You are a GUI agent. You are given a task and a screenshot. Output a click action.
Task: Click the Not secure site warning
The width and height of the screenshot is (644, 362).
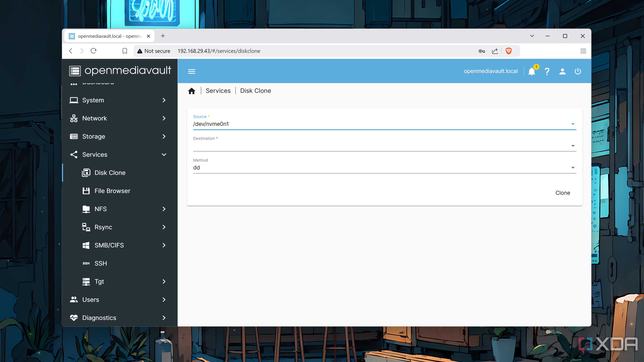153,51
